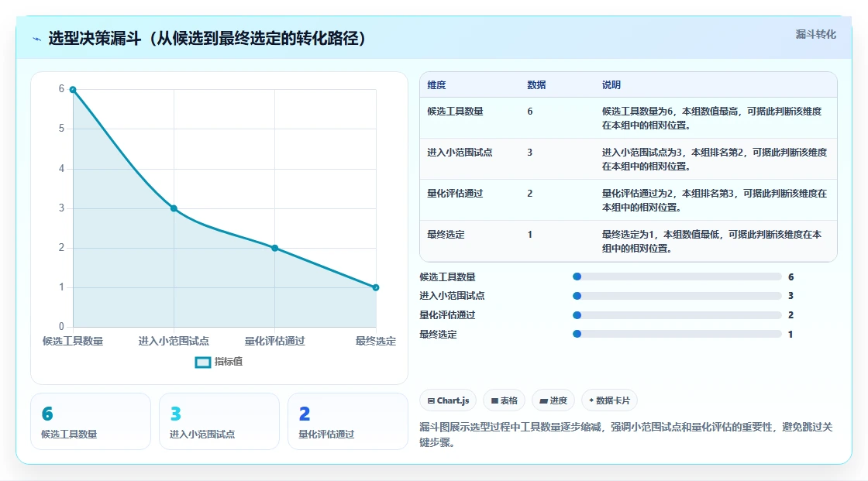Click the 进入小范围试点 x-axis label

pos(174,341)
